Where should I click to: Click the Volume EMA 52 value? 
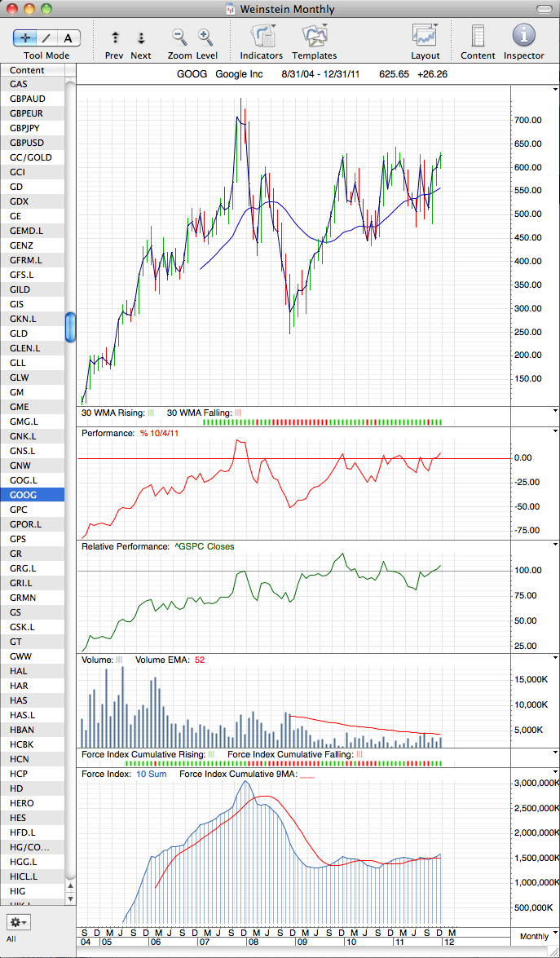[199, 660]
